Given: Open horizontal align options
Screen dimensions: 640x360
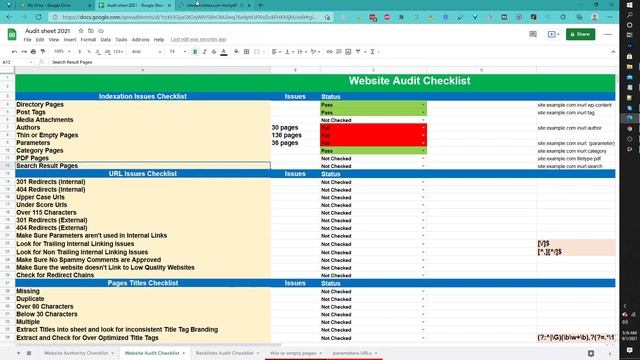Looking at the screenshot, I should point(276,52).
